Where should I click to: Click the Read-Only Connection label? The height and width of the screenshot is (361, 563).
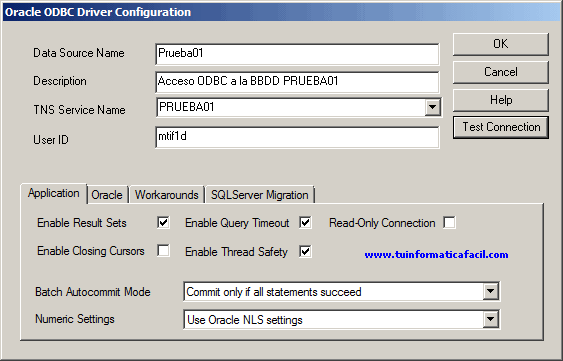pos(382,223)
